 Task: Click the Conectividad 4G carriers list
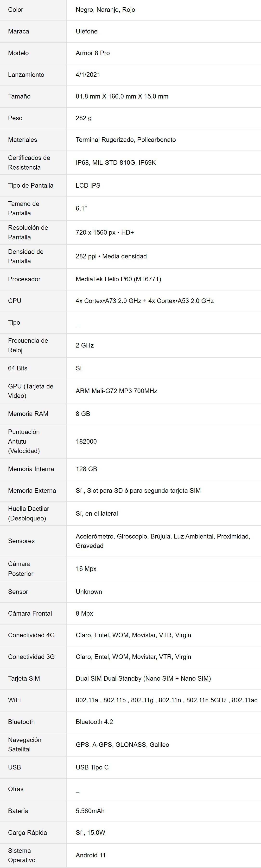(133, 635)
